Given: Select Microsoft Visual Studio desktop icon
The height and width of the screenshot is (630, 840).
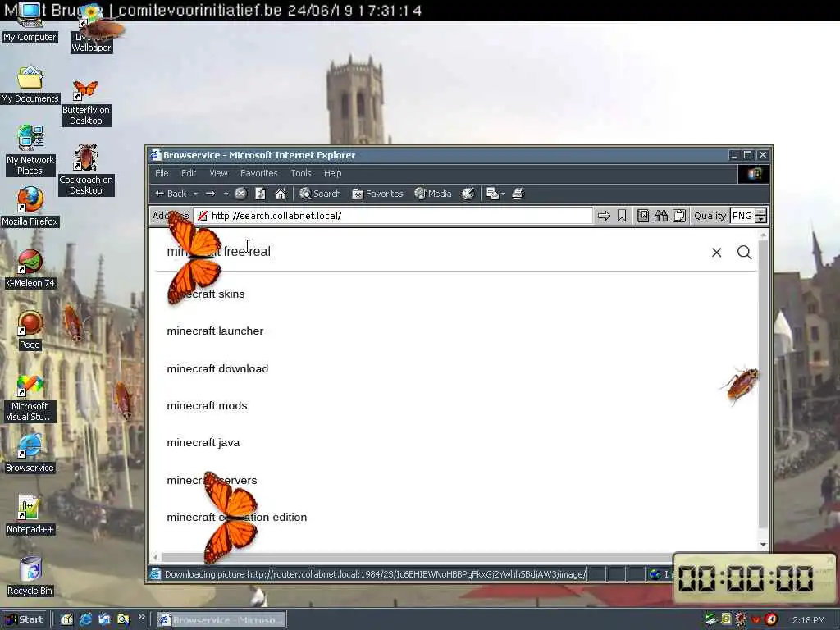Looking at the screenshot, I should point(30,398).
